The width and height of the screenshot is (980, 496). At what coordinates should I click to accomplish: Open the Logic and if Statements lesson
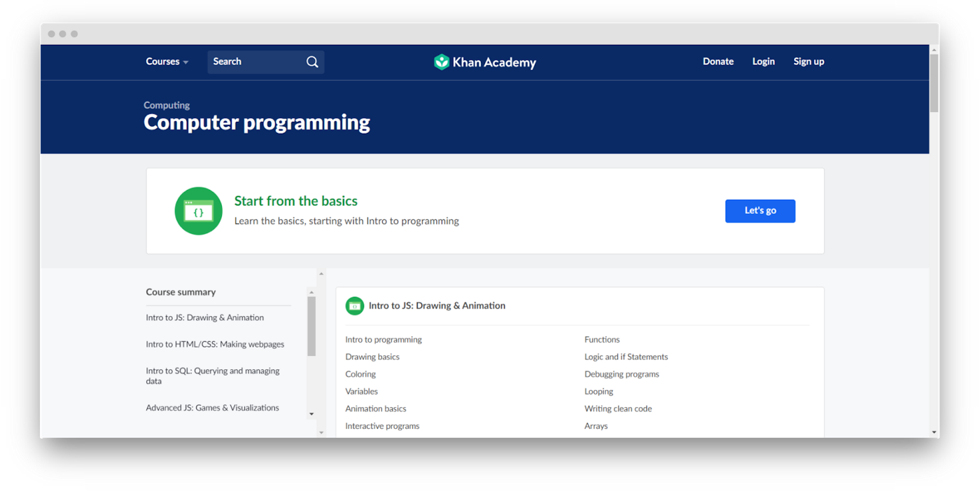[626, 357]
